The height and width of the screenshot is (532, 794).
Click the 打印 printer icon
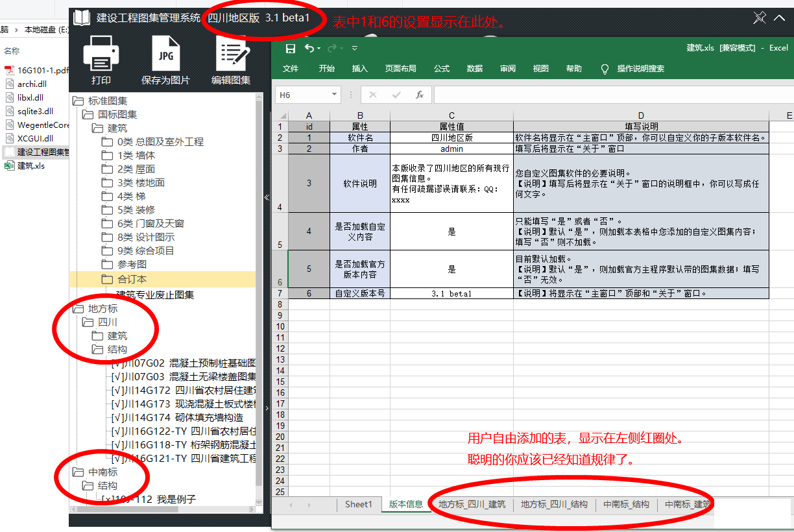101,53
